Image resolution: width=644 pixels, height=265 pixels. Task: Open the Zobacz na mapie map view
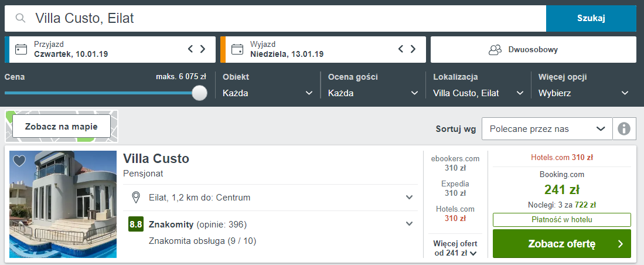62,126
